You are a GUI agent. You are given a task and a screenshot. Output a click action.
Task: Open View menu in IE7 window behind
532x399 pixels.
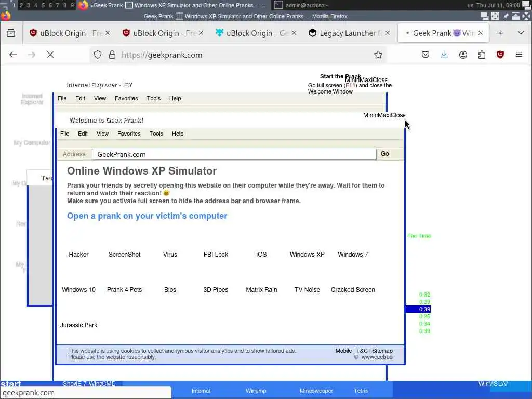pos(100,98)
